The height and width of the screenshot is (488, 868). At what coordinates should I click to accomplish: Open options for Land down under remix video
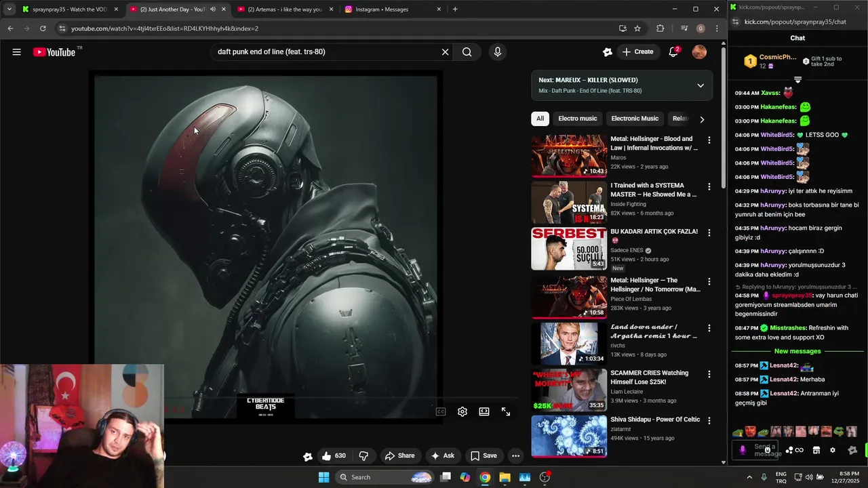click(x=709, y=328)
